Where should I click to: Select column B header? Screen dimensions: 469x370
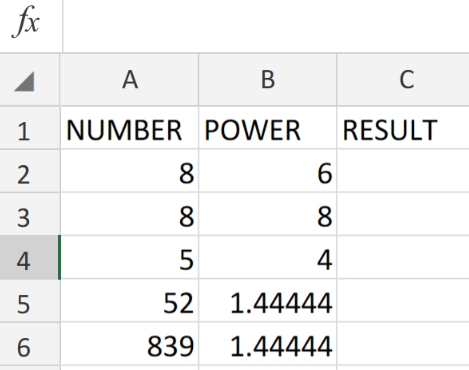[268, 80]
